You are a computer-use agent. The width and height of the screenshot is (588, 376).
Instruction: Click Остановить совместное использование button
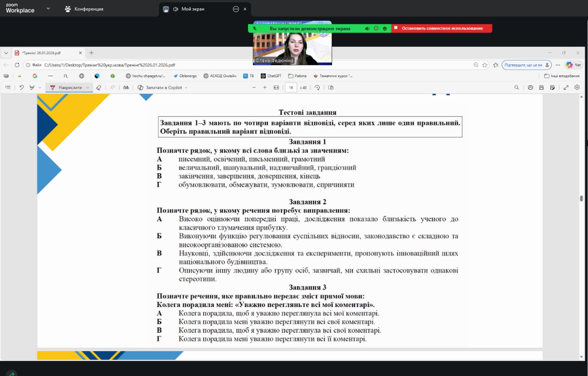pos(442,28)
